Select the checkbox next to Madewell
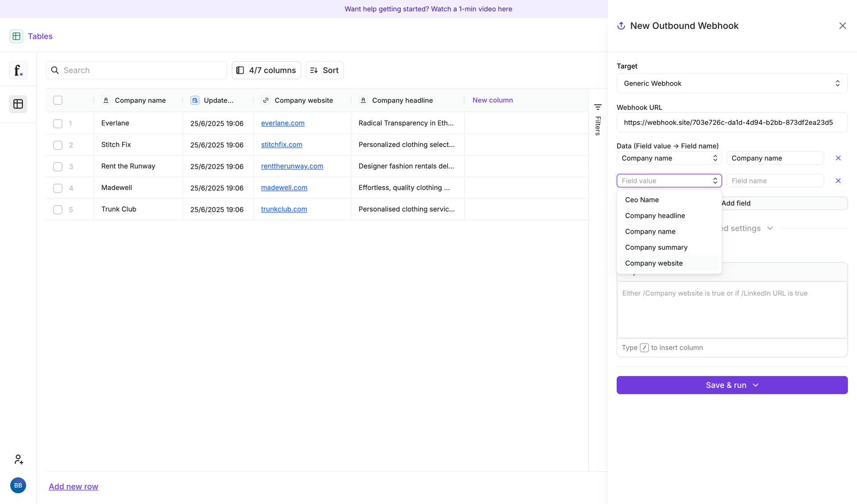The height and width of the screenshot is (504, 857). (x=58, y=188)
